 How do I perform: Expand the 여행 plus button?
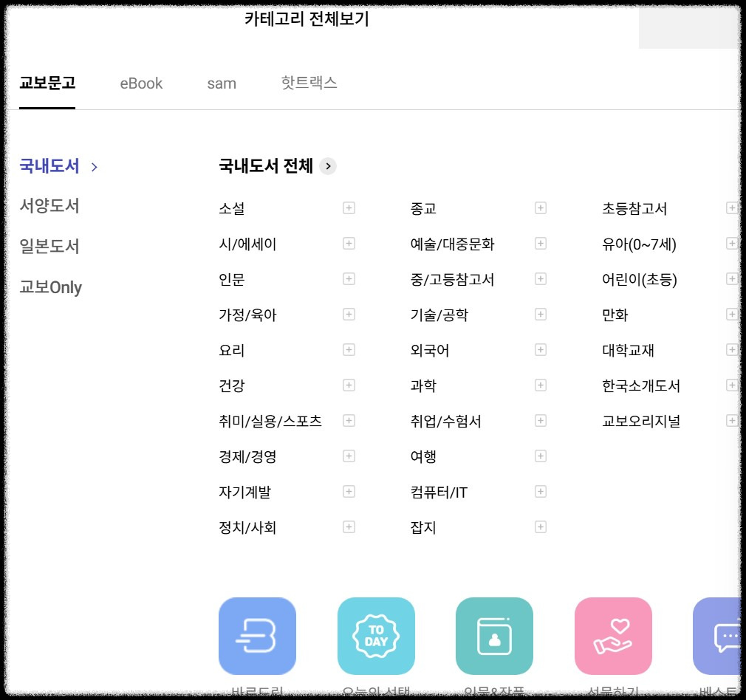click(541, 456)
